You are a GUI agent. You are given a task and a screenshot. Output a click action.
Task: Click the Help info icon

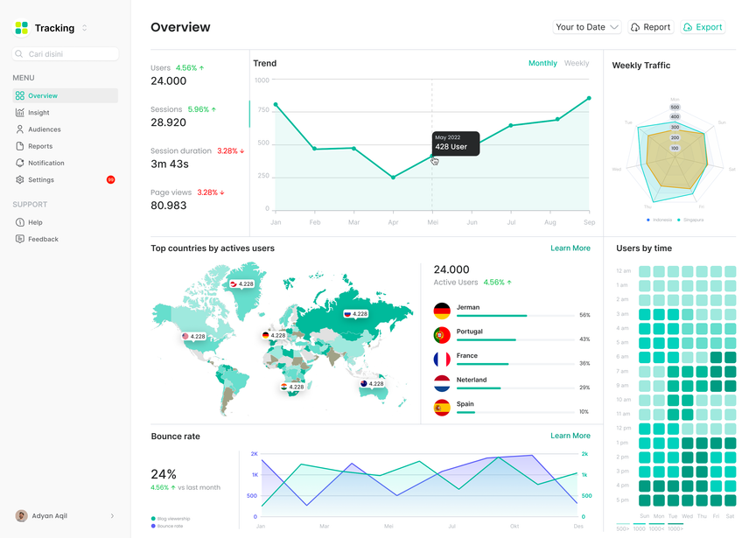pos(20,222)
